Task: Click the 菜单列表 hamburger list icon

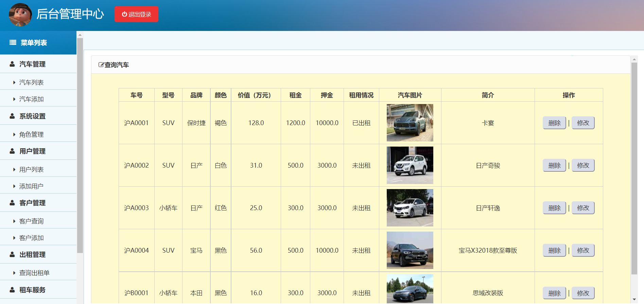Action: (13, 43)
